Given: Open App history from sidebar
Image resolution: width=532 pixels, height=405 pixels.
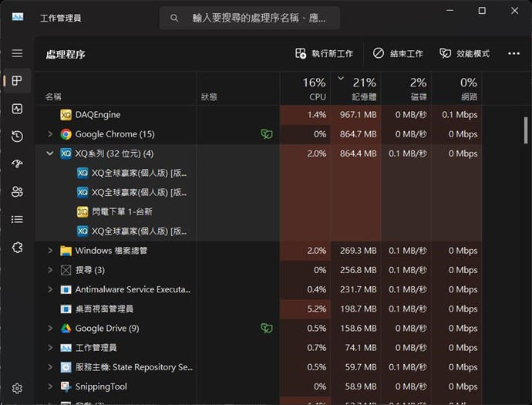Looking at the screenshot, I should coord(17,137).
